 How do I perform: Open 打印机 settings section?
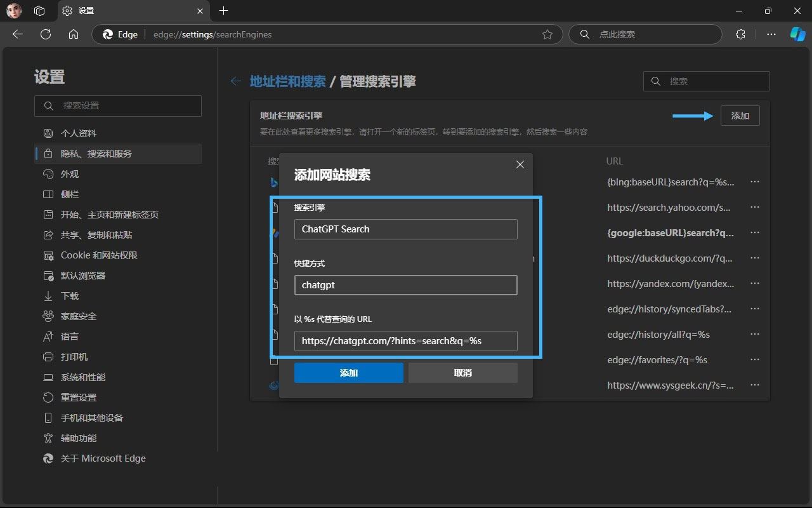[x=118, y=357]
